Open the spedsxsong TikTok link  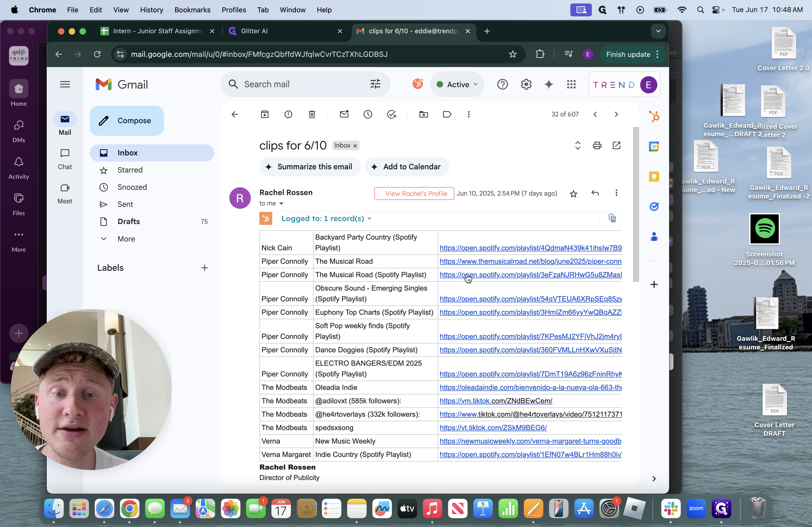click(x=493, y=427)
